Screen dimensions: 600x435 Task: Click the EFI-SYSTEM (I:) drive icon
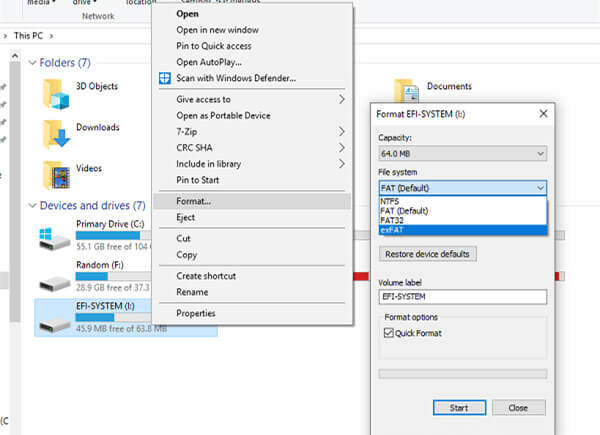[55, 317]
